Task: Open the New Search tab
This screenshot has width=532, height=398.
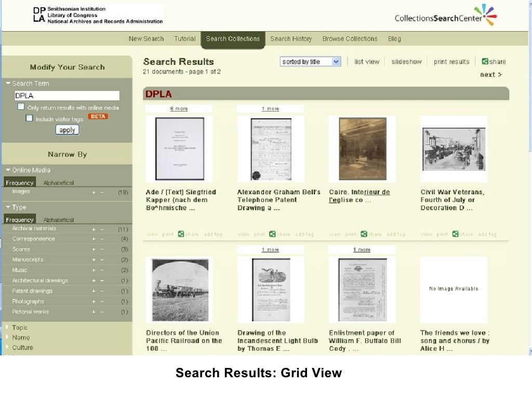Action: (146, 38)
